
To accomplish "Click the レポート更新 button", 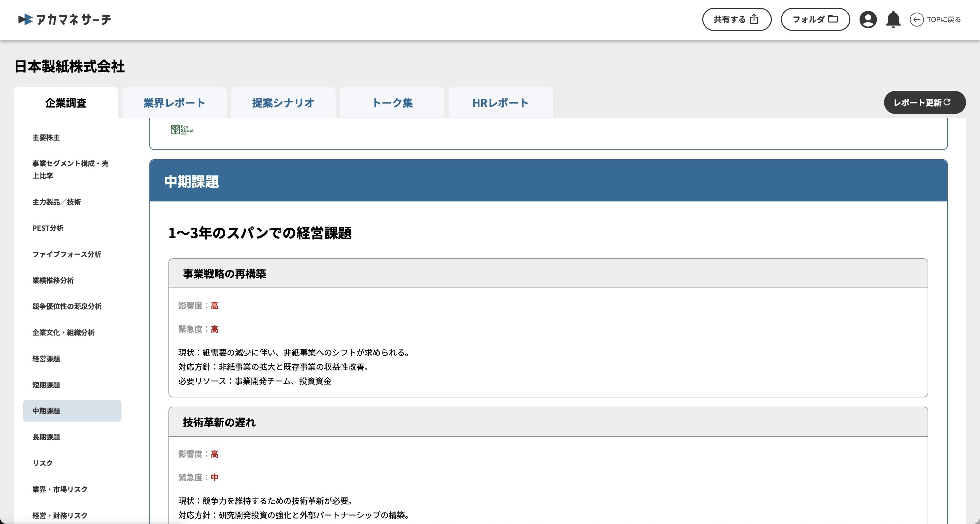I will pos(925,102).
